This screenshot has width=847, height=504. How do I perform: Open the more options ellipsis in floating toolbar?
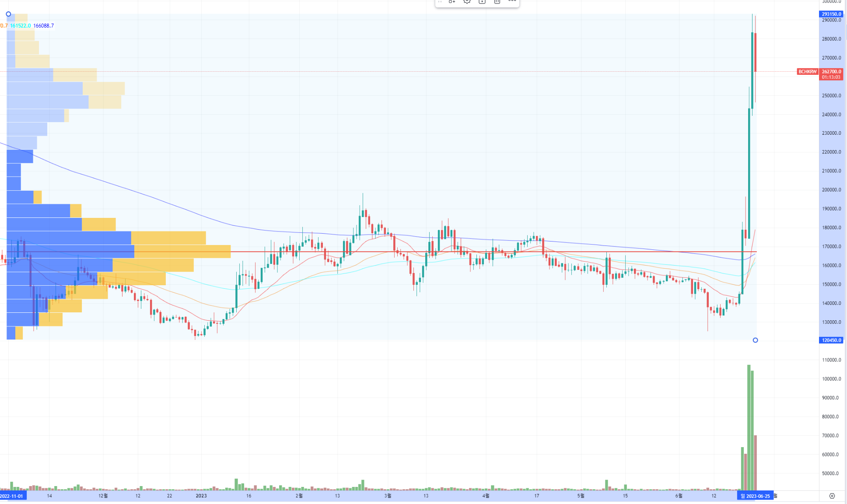[512, 1]
